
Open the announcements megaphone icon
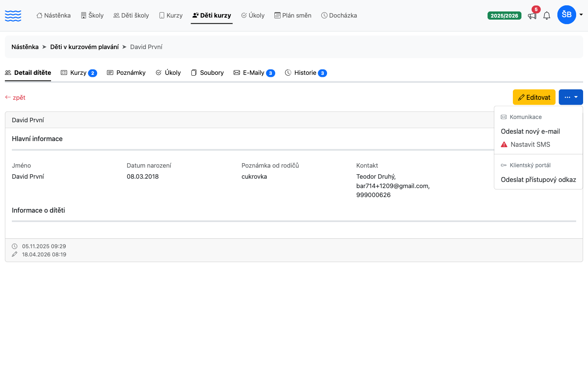pos(532,16)
